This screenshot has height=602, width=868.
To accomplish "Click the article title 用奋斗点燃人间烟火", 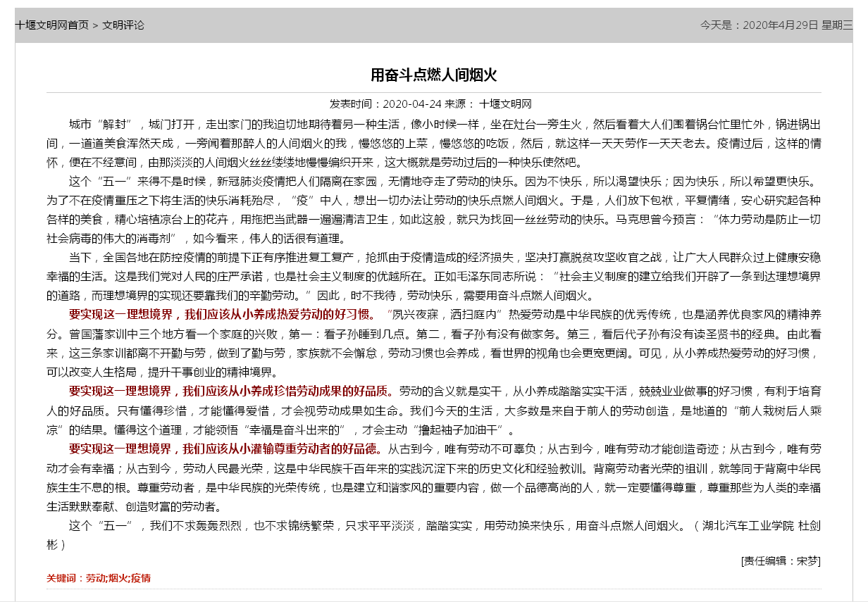I will click(x=434, y=75).
